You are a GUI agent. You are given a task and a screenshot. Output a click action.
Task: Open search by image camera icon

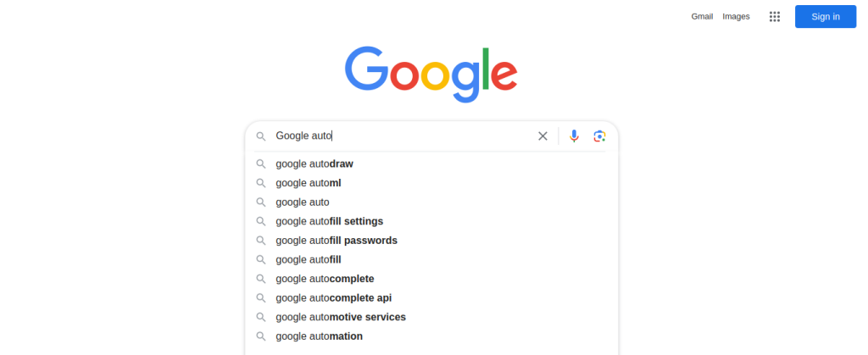click(x=599, y=136)
